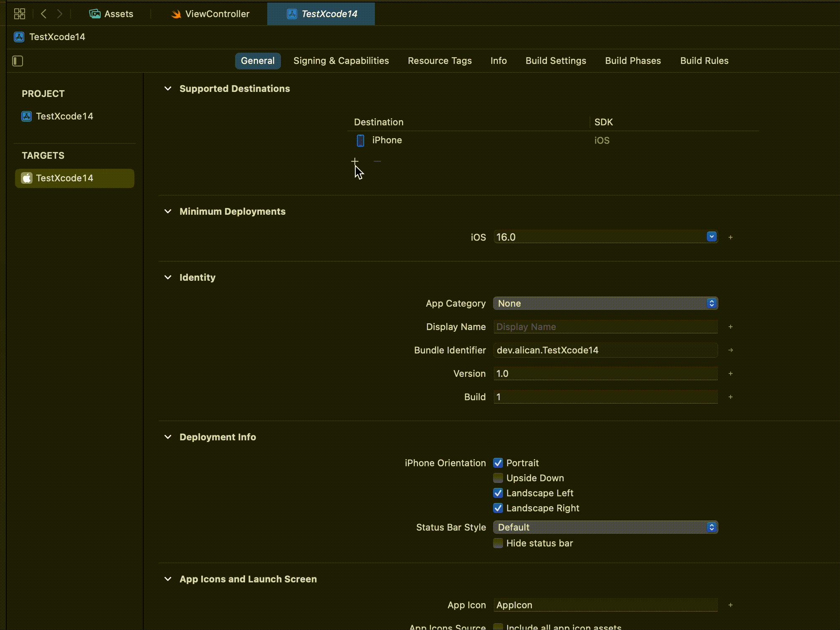Click the iOS SDK cell

coord(602,140)
